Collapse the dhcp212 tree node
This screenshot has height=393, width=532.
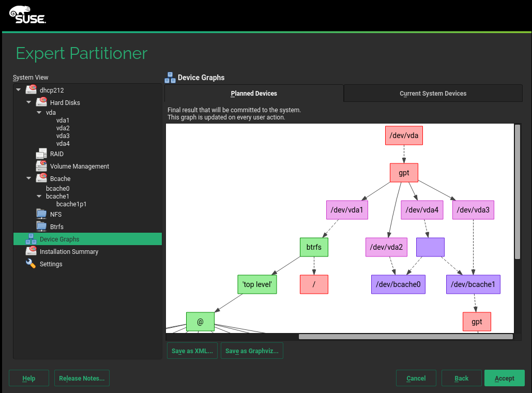click(19, 89)
